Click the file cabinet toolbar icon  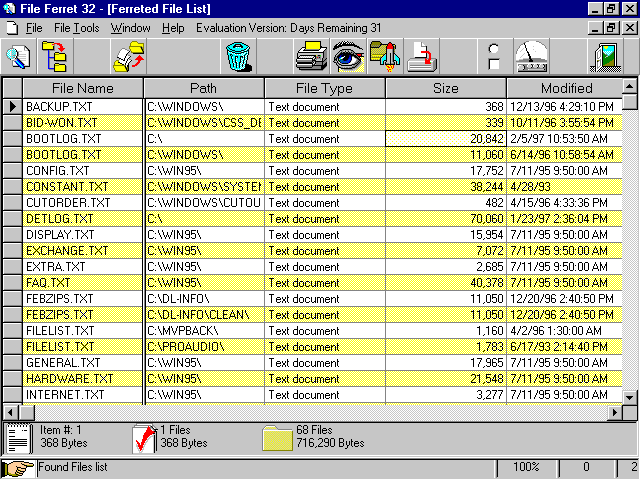coord(312,56)
